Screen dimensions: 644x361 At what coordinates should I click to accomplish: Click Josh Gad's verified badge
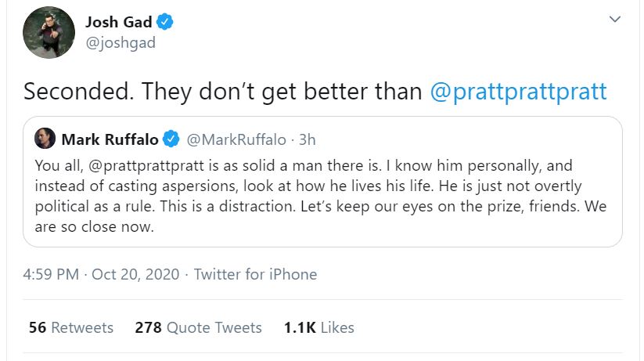click(165, 22)
